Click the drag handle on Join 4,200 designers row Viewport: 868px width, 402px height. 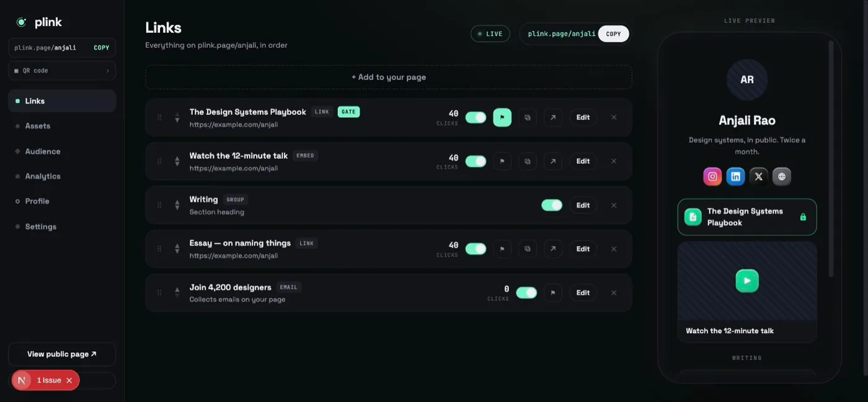click(159, 292)
